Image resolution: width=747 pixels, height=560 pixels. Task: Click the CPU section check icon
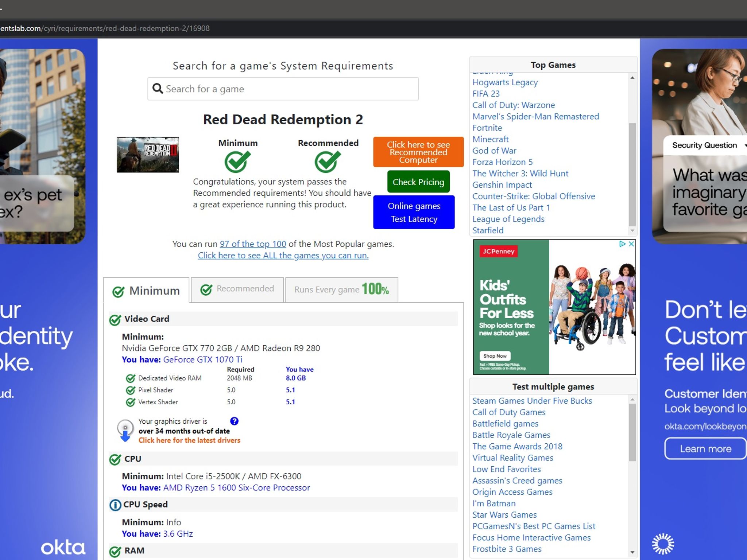point(115,459)
